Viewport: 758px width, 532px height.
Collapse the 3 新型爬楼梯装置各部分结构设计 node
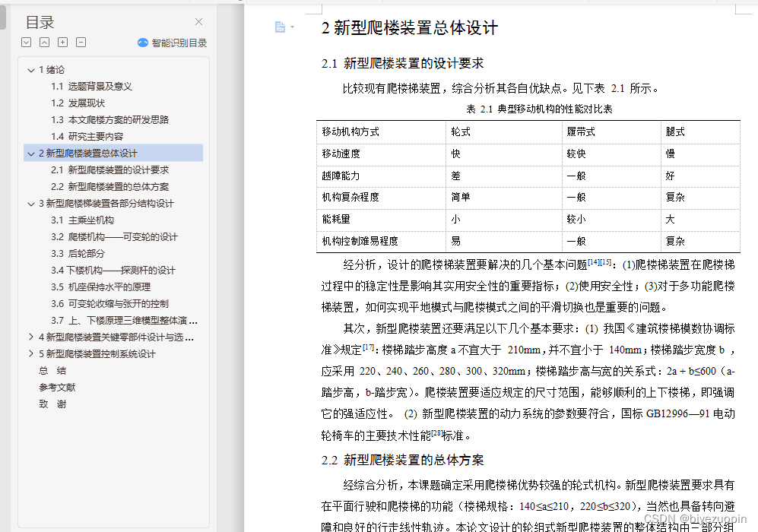[31, 204]
